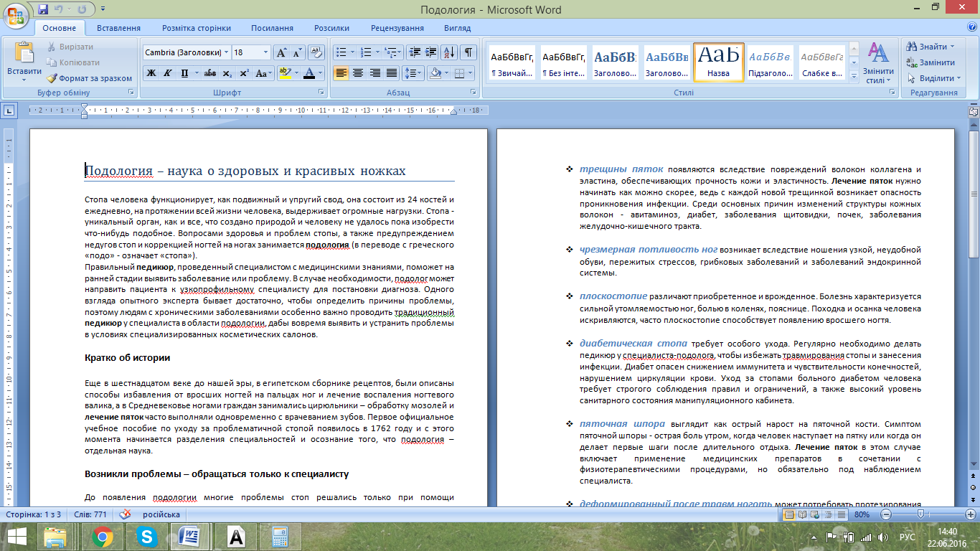The height and width of the screenshot is (551, 980).
Task: Click the Grow Font icon
Action: tap(282, 52)
